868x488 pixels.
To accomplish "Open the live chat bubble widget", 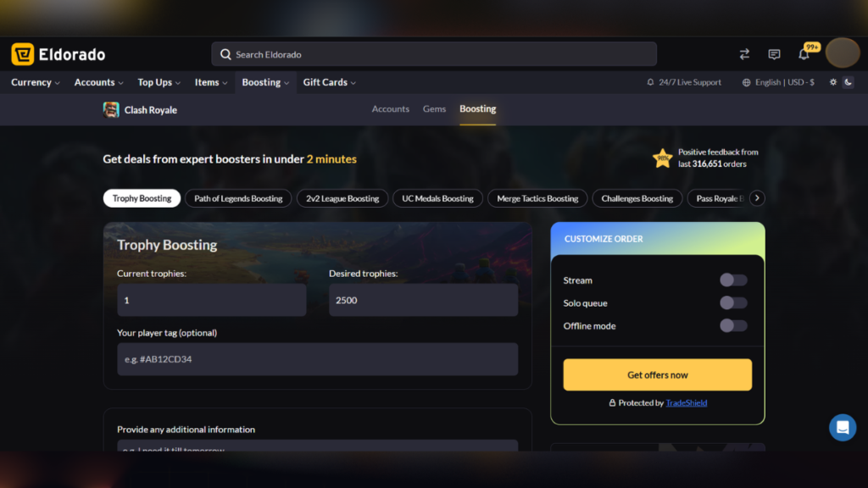I will click(x=843, y=427).
